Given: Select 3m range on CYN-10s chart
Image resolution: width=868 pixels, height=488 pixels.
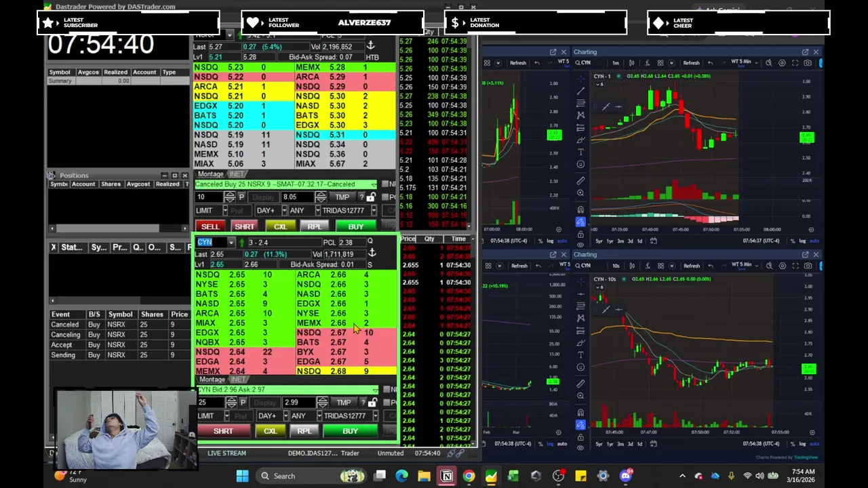Looking at the screenshot, I should click(619, 443).
